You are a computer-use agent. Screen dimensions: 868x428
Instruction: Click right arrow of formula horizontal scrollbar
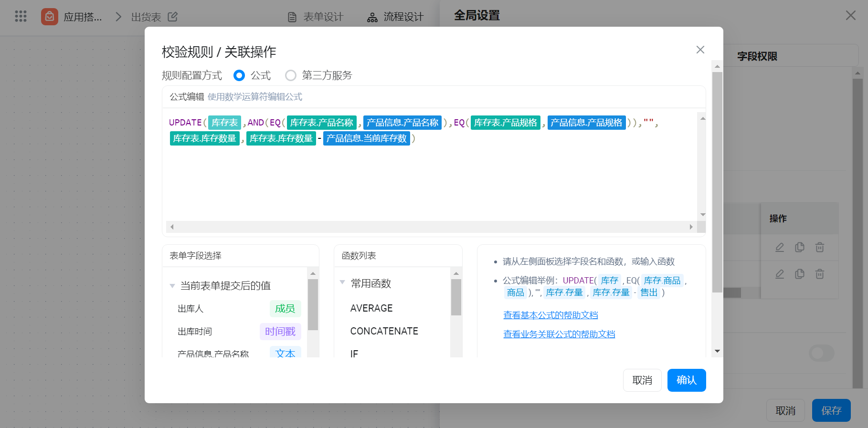[691, 227]
